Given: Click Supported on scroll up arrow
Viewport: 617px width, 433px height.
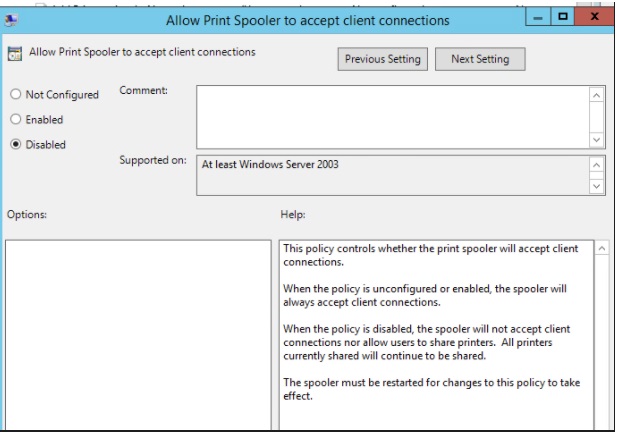Looking at the screenshot, I should pyautogui.click(x=597, y=165).
